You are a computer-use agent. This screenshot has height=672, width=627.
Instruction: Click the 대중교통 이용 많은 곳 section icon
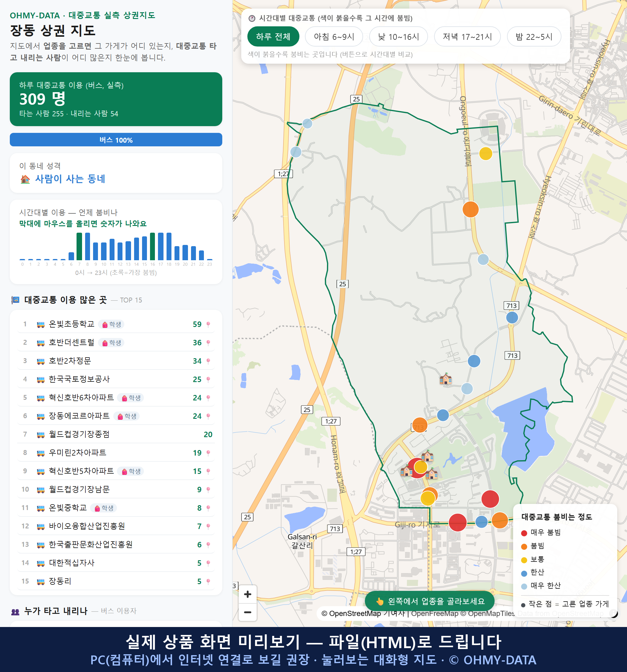point(15,300)
